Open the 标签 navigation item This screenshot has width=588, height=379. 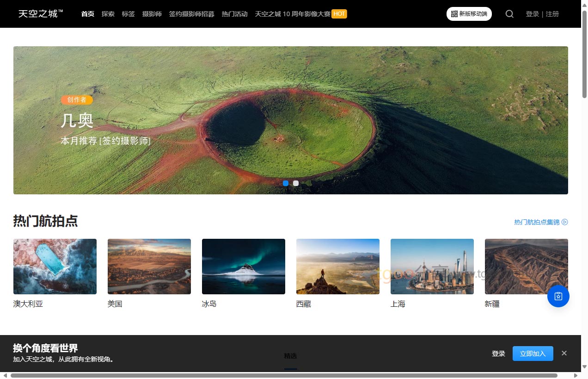click(x=129, y=14)
